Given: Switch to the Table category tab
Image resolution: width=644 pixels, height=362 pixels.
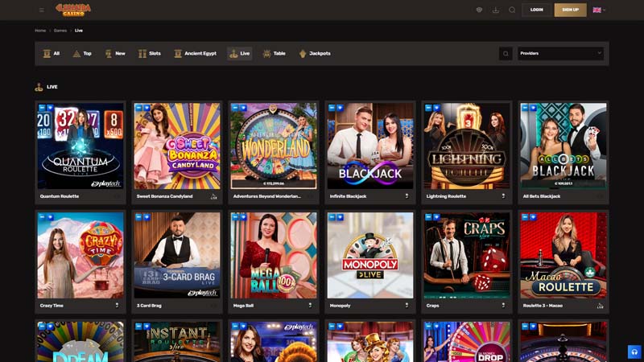Looking at the screenshot, I should click(274, 53).
